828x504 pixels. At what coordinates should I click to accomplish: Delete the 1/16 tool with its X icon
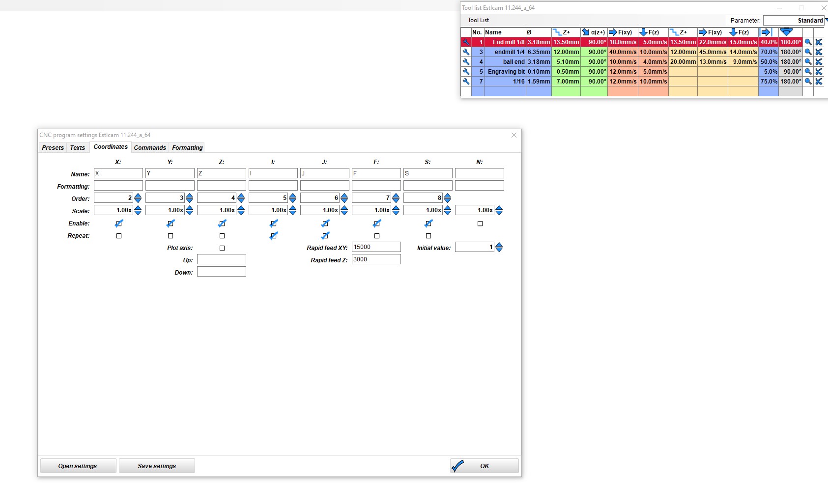[819, 82]
